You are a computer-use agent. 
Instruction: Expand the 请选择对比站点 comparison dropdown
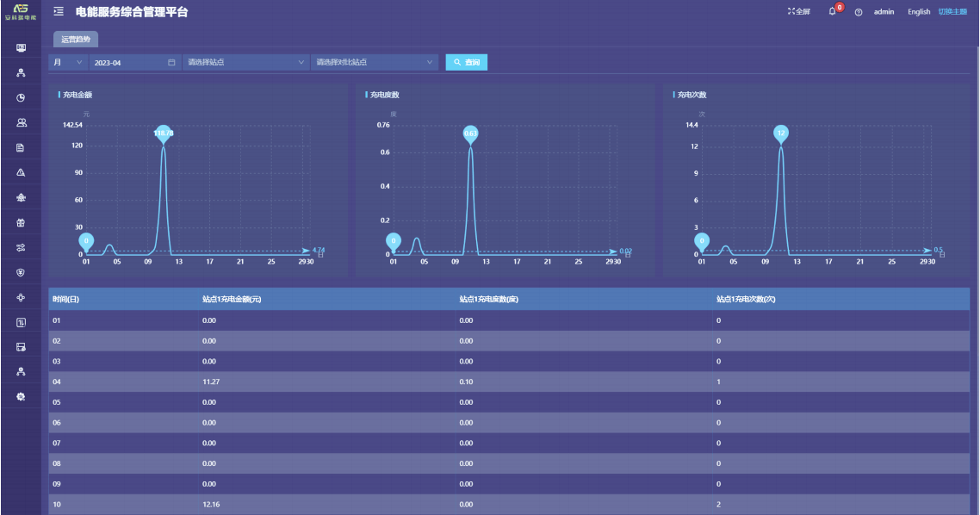coord(375,63)
